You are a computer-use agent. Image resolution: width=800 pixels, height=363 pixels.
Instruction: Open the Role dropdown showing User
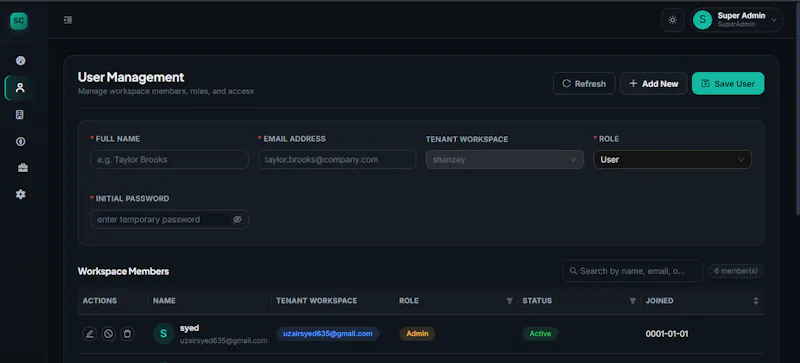click(672, 160)
